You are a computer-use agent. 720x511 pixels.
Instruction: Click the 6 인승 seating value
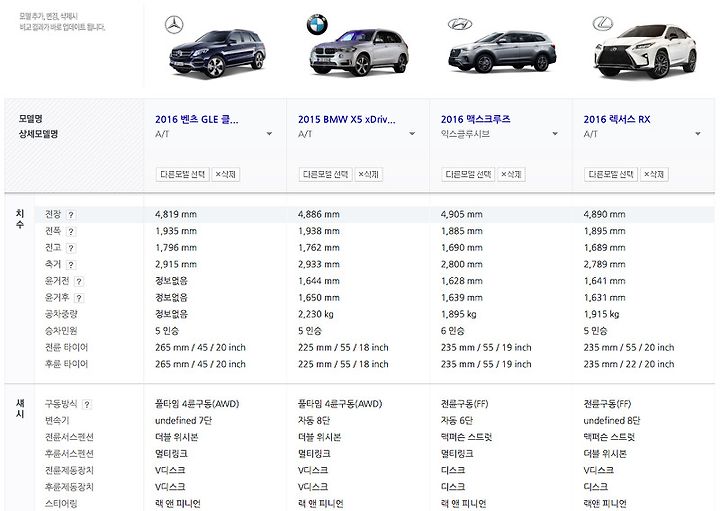click(452, 331)
